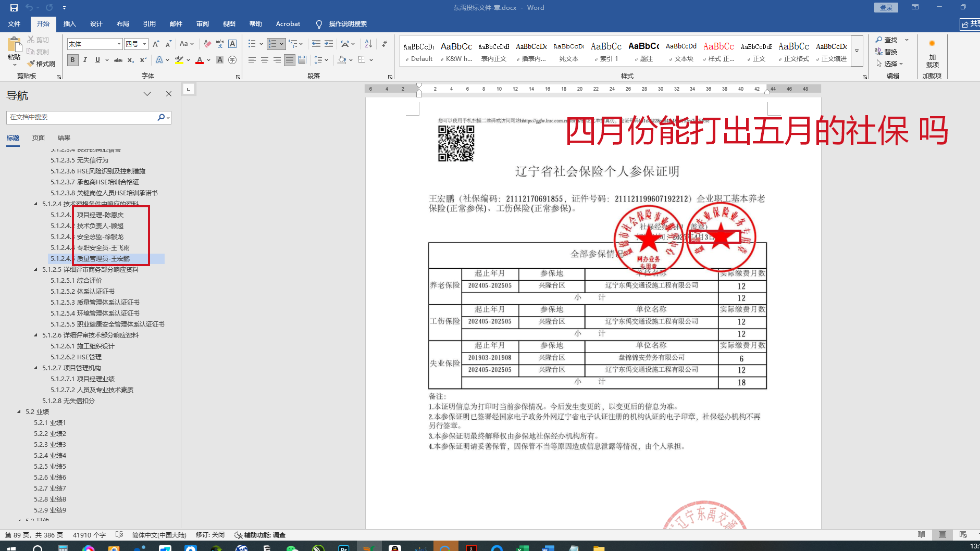Use the Format Painter (格式刷) tool
Viewport: 980px width, 551px height.
[41, 64]
